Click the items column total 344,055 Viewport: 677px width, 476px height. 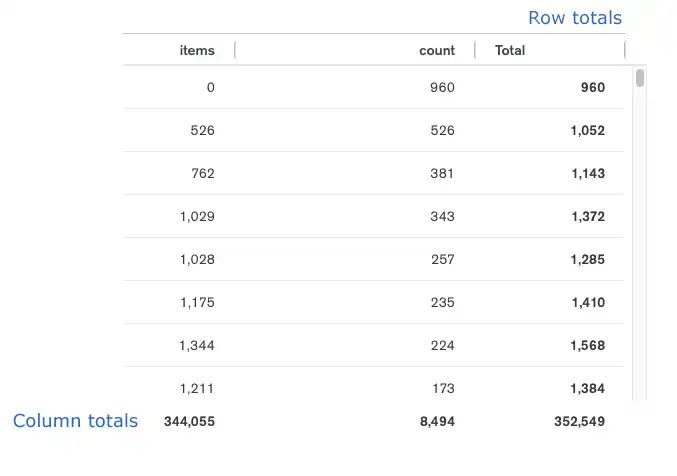coord(189,422)
